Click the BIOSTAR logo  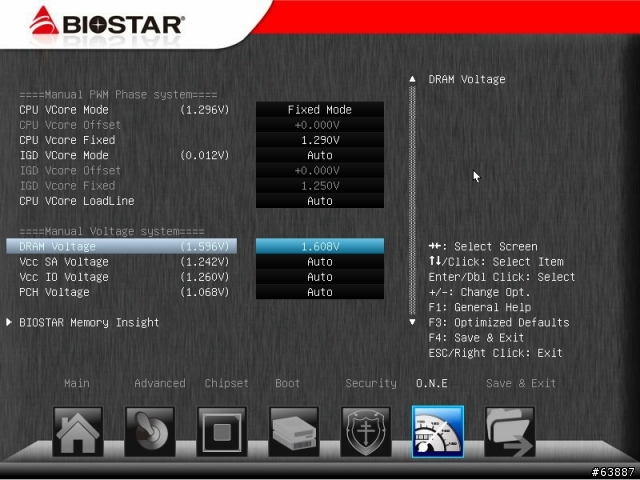point(107,20)
